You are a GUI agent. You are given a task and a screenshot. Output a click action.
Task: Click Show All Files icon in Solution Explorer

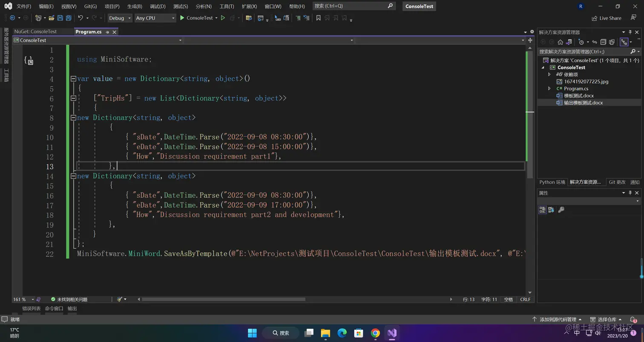coord(612,42)
